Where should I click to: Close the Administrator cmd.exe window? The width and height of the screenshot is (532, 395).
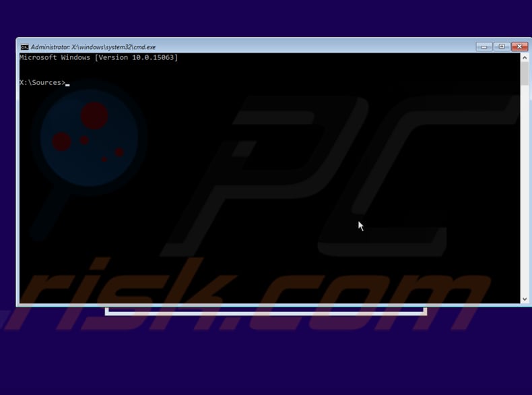[x=519, y=47]
